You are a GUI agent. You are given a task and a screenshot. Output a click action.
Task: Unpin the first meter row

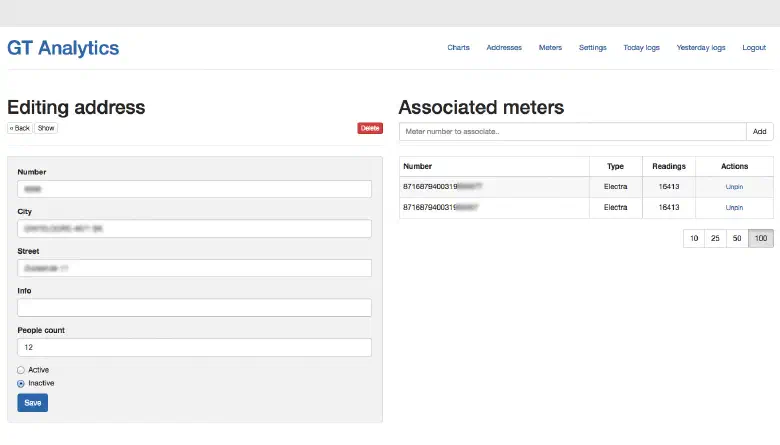tap(734, 187)
